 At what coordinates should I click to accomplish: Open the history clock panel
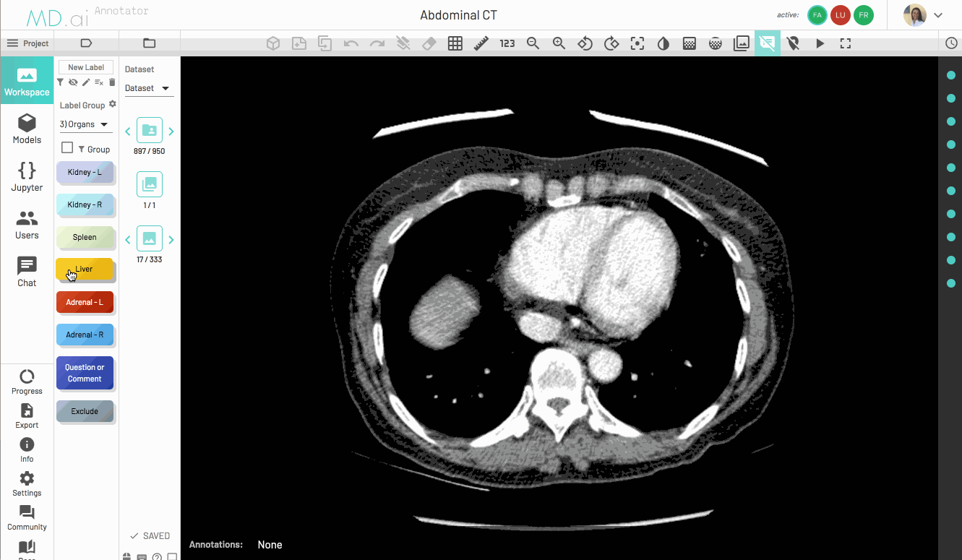(x=951, y=43)
